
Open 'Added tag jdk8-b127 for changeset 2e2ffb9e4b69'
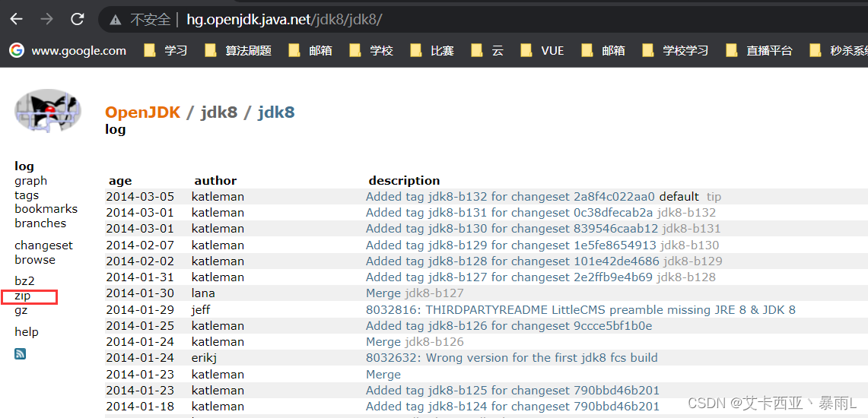pyautogui.click(x=509, y=277)
